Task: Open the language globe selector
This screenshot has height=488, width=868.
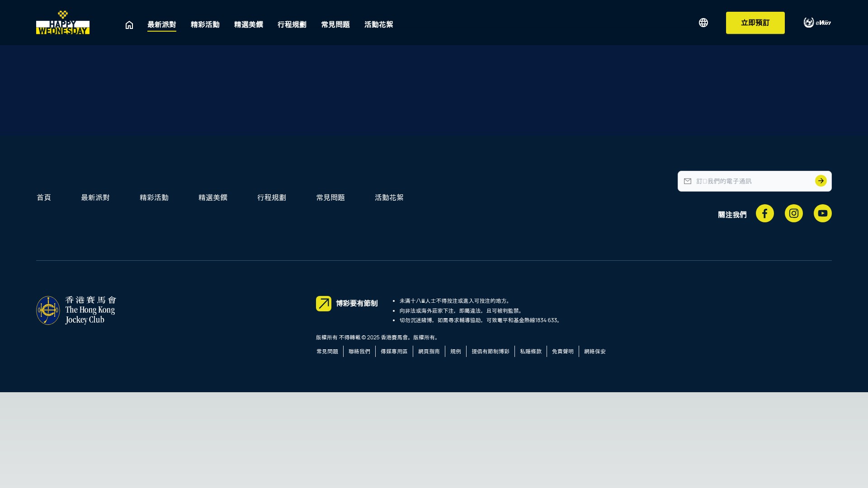Action: 703,23
